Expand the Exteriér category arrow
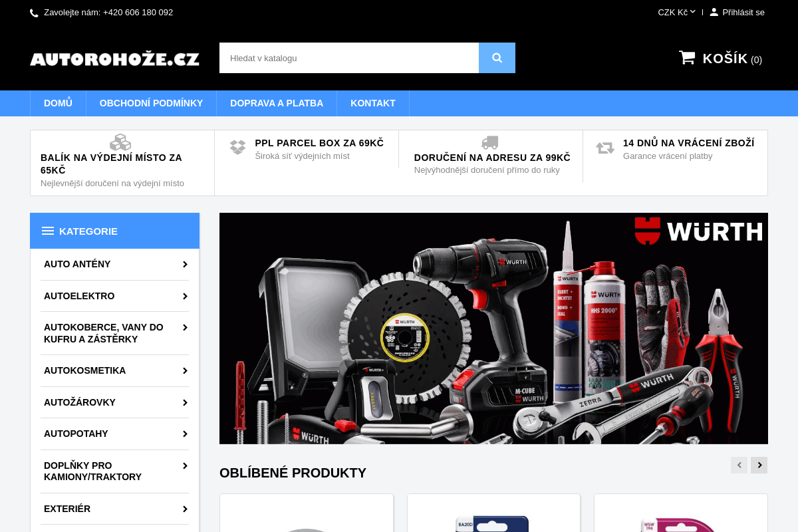The height and width of the screenshot is (532, 798). tap(185, 509)
